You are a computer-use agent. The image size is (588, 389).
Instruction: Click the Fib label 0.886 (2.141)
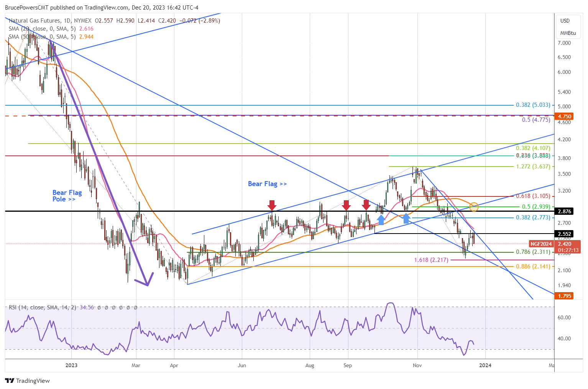(x=533, y=266)
